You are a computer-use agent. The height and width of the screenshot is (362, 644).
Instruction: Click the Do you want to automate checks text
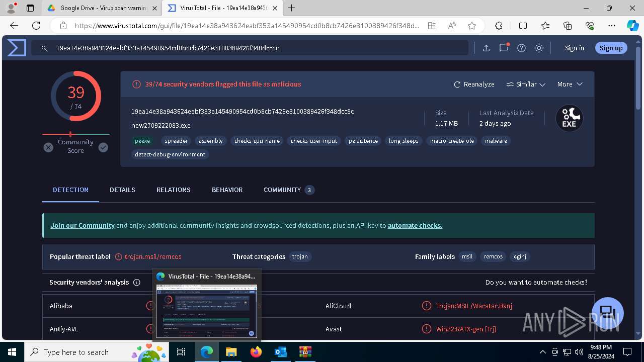(x=536, y=283)
